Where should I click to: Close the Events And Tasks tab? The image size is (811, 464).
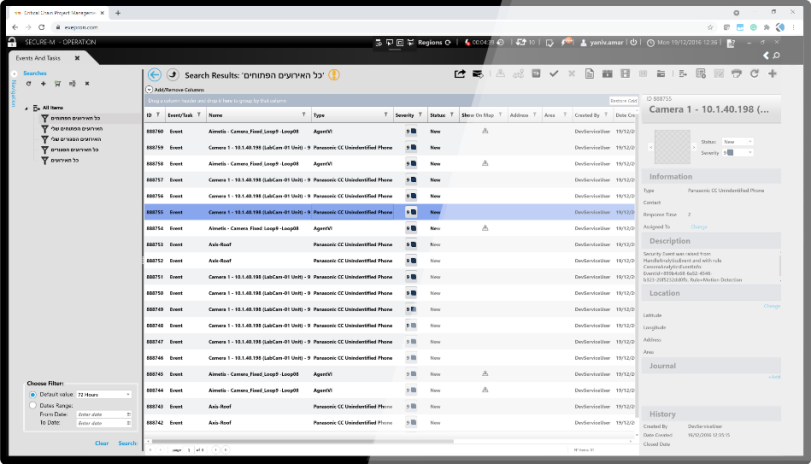point(77,58)
